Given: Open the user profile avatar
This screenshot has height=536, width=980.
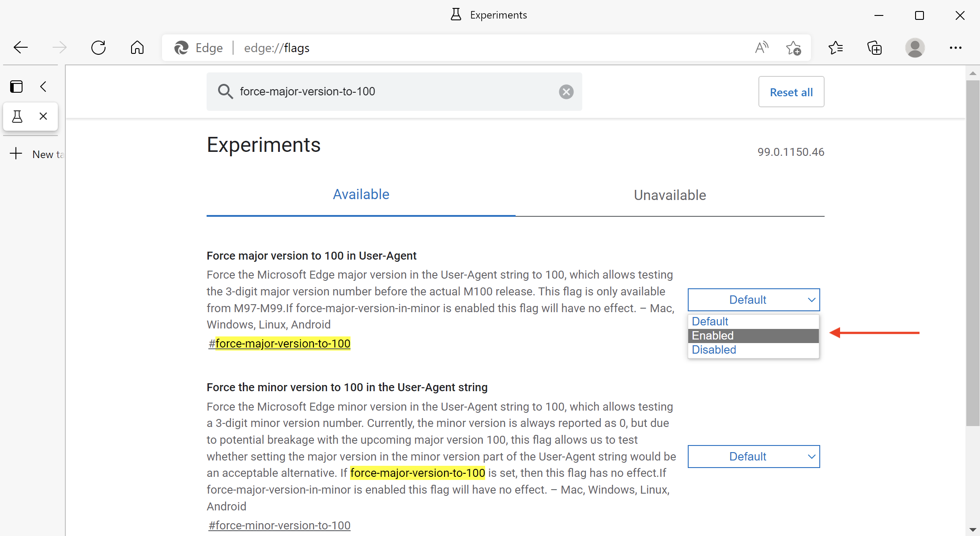Looking at the screenshot, I should (915, 48).
